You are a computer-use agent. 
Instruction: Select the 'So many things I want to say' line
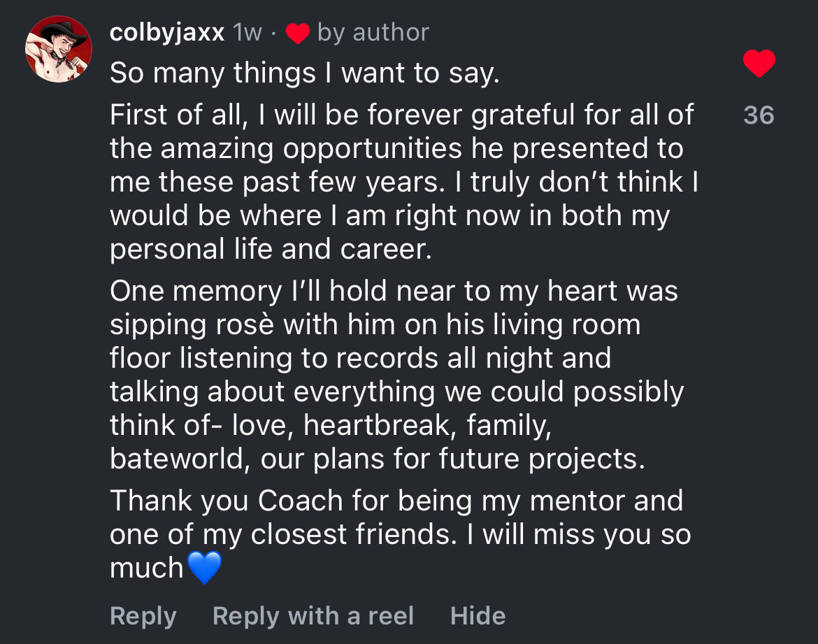click(305, 73)
